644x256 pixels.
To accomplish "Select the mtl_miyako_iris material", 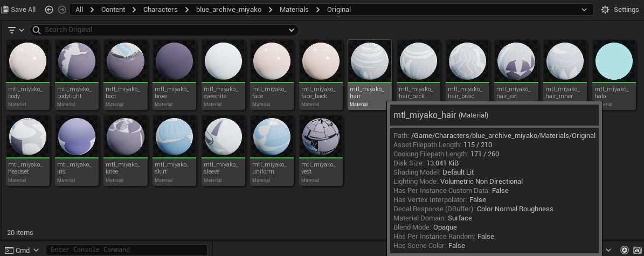I will point(77,150).
